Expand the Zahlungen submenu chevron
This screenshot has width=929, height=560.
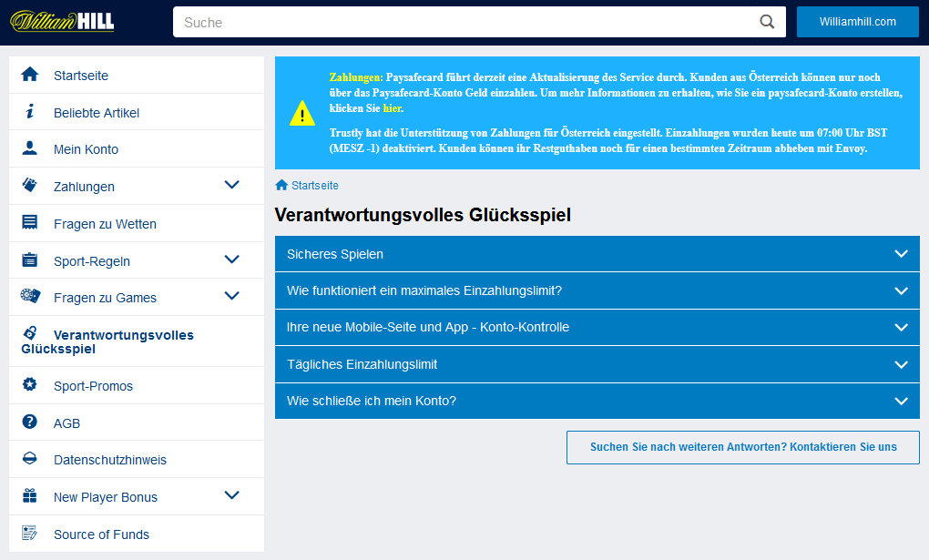[231, 185]
